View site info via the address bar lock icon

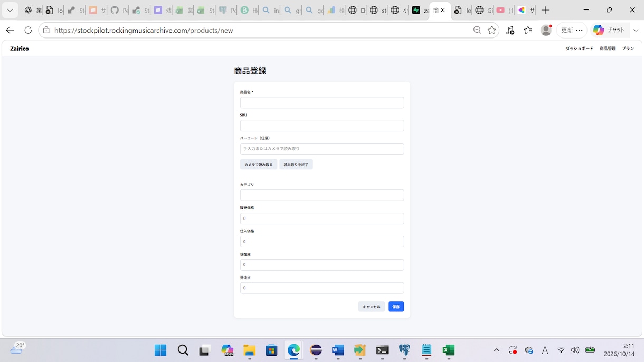pyautogui.click(x=46, y=30)
